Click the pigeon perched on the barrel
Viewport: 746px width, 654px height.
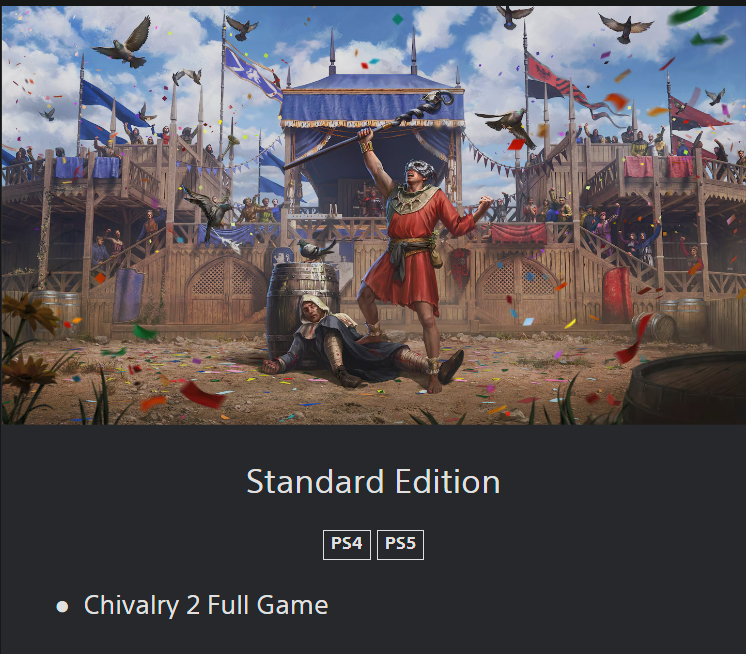click(x=315, y=250)
